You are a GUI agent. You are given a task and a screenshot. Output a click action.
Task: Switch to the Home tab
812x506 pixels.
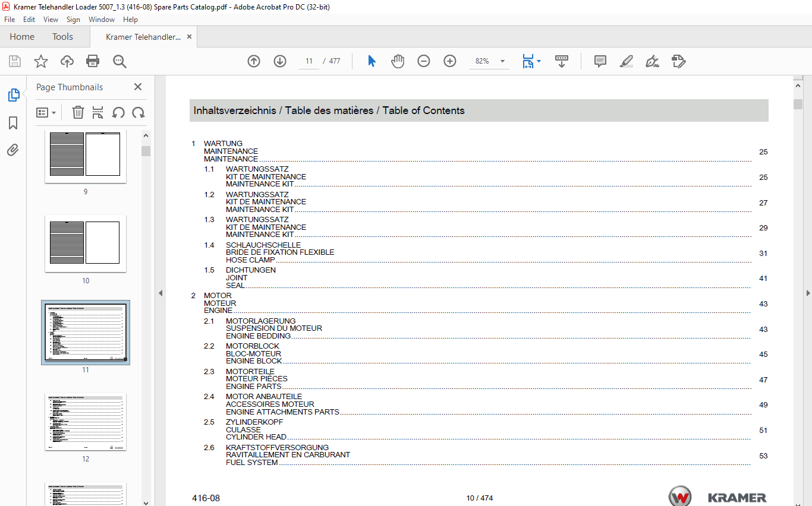point(22,37)
